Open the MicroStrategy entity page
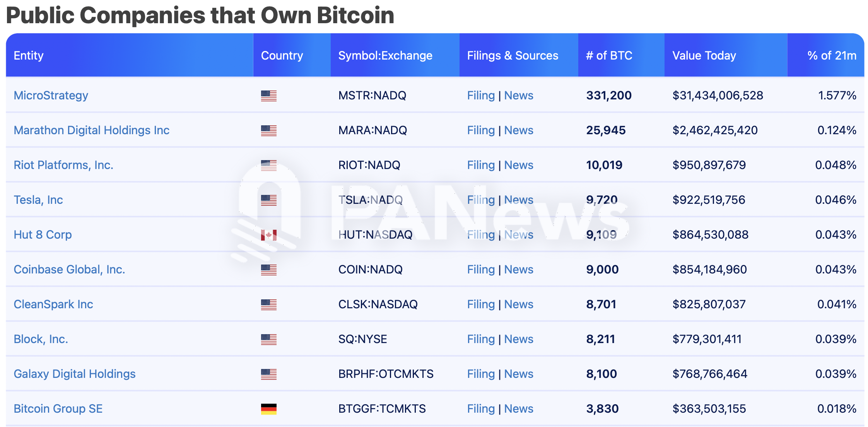 coord(50,95)
